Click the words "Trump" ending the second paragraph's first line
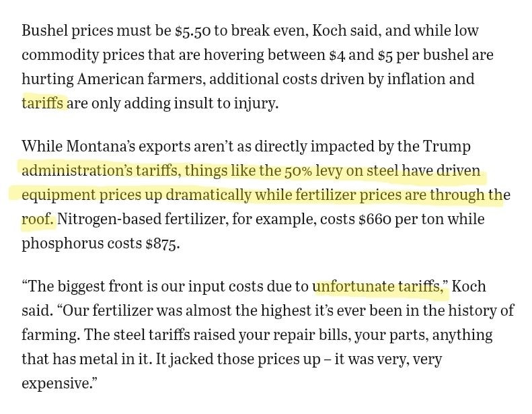Image resolution: width=532 pixels, height=414 pixels. tap(447, 146)
